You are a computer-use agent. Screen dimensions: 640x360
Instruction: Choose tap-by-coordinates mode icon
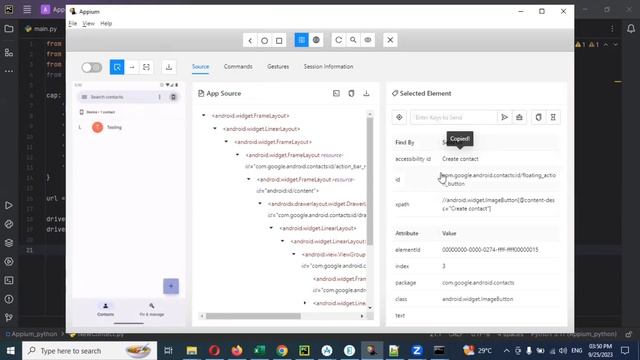pos(146,67)
